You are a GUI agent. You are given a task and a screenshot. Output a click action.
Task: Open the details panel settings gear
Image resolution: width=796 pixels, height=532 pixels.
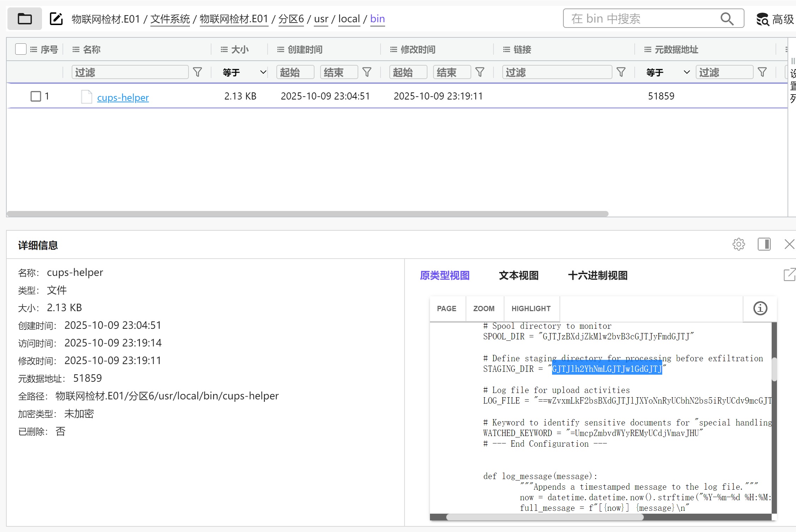click(738, 244)
